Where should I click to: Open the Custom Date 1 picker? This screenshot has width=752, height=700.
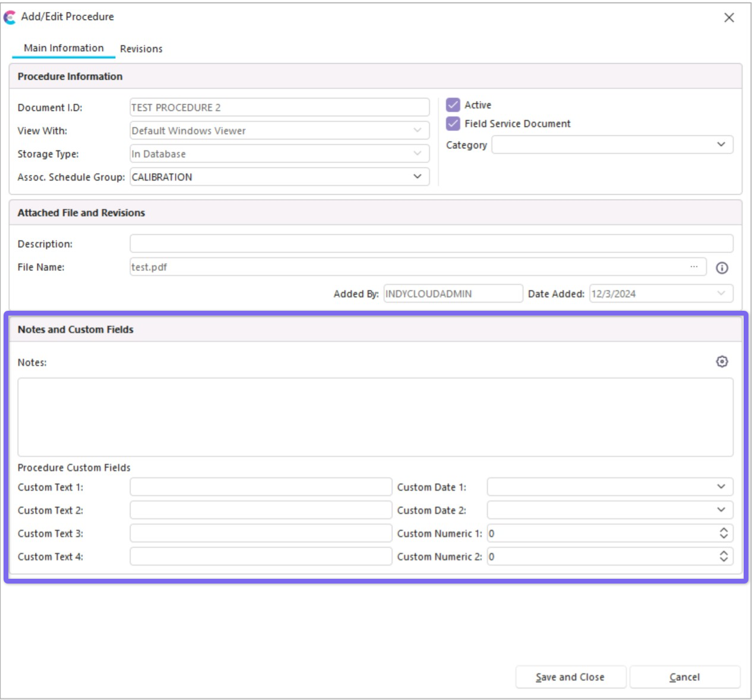(721, 487)
